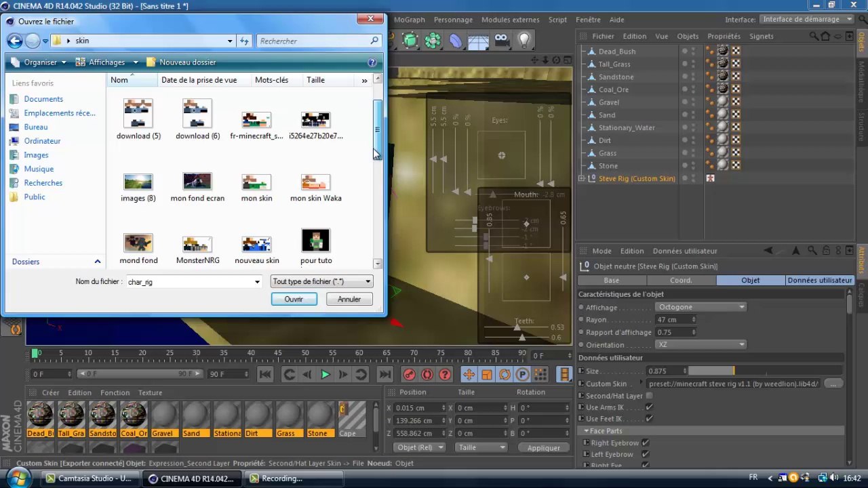Switch to the Coord. tab

681,280
